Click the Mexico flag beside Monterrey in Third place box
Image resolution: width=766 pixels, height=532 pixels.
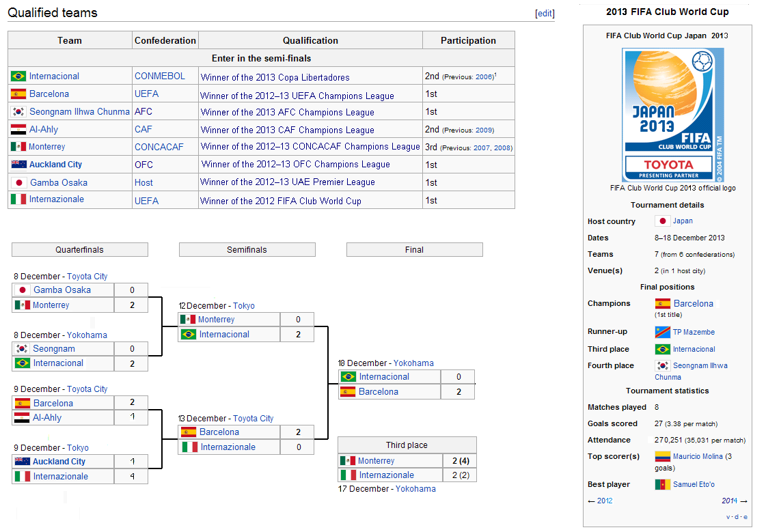[x=348, y=461]
